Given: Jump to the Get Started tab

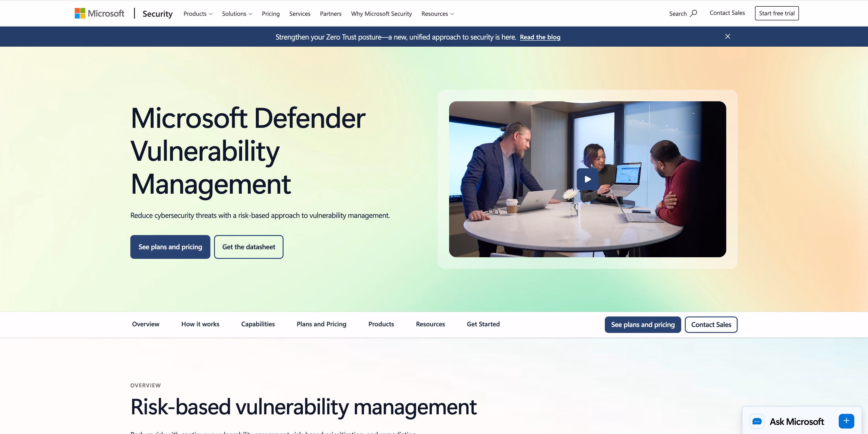Looking at the screenshot, I should [483, 324].
